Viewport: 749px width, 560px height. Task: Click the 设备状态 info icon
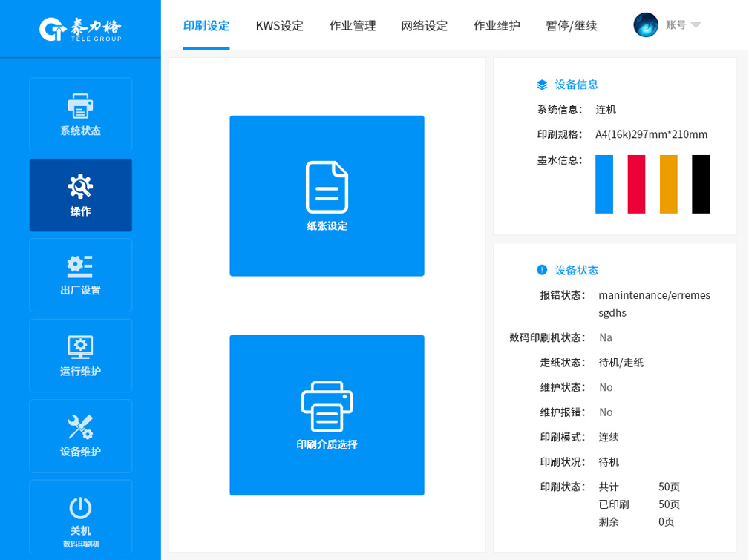542,270
